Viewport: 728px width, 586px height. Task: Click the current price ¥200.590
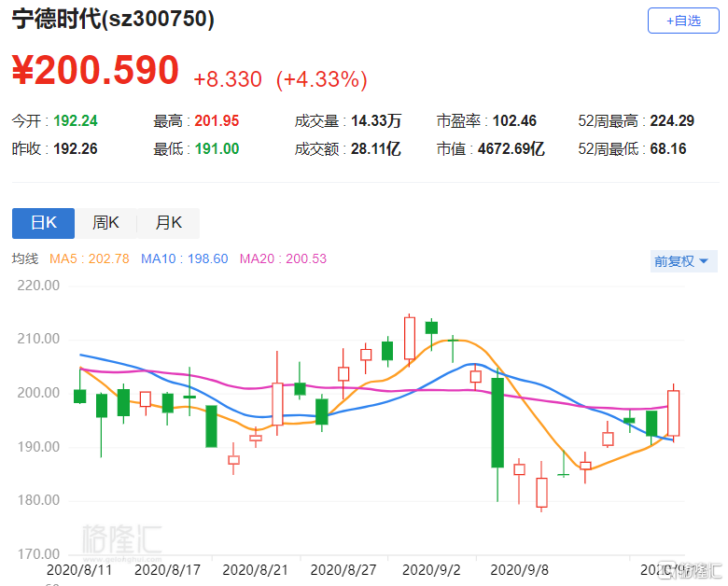[x=95, y=70]
